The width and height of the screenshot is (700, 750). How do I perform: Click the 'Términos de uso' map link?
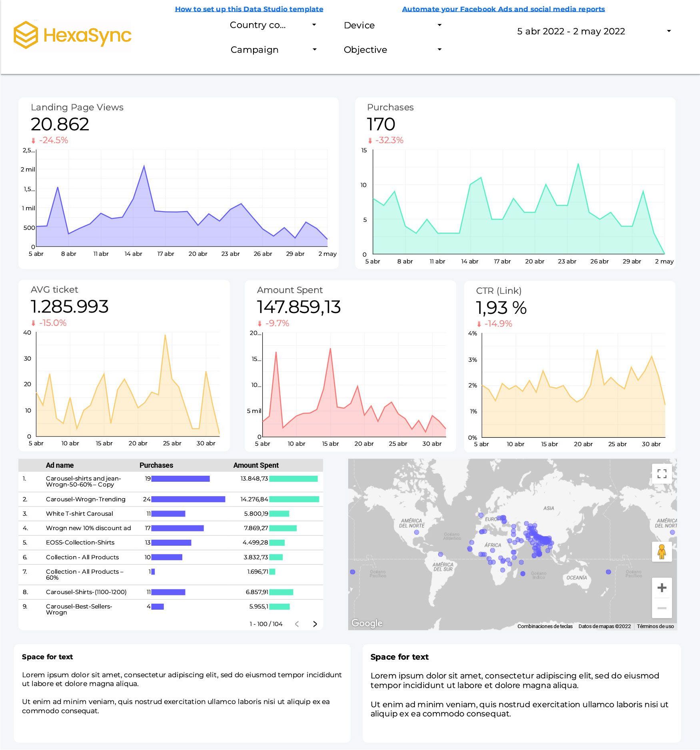tap(655, 626)
